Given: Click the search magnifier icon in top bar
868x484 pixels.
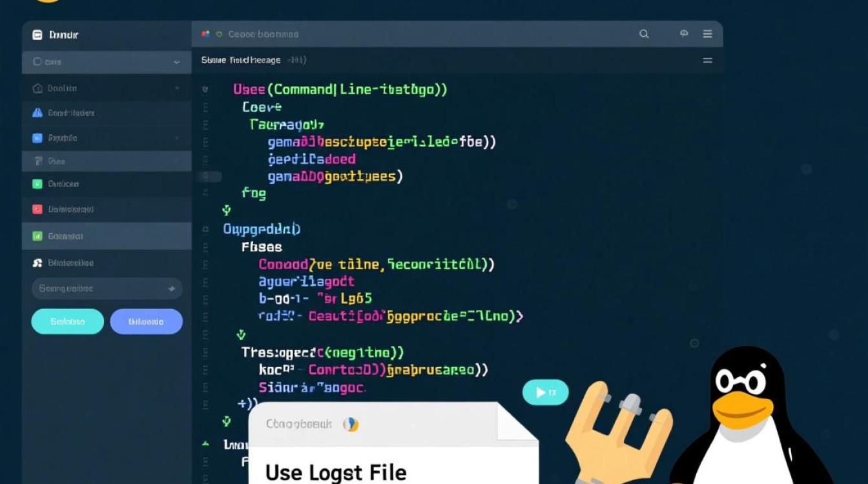Looking at the screenshot, I should (644, 34).
